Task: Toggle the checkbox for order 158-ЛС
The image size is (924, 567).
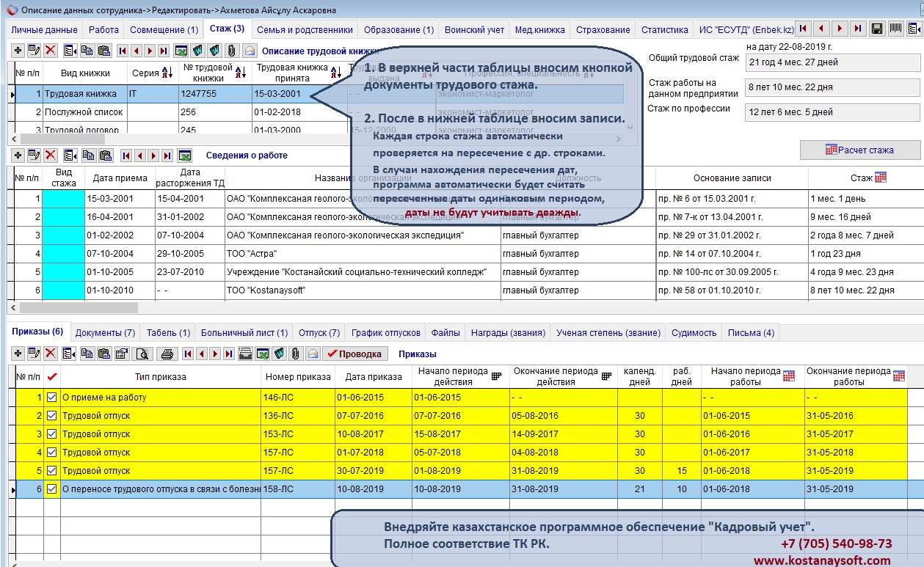Action: coord(51,489)
